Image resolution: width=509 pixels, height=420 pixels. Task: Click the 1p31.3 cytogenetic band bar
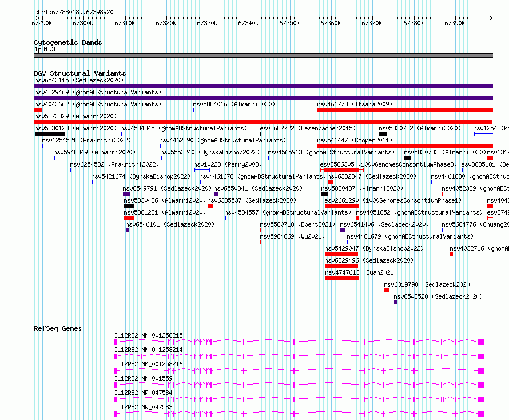tap(263, 56)
